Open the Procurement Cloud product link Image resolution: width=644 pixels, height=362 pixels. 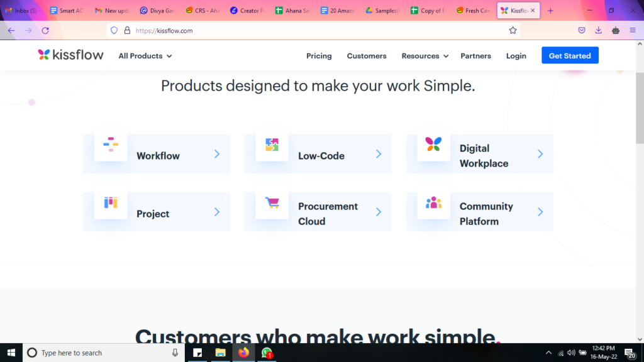coord(318,212)
